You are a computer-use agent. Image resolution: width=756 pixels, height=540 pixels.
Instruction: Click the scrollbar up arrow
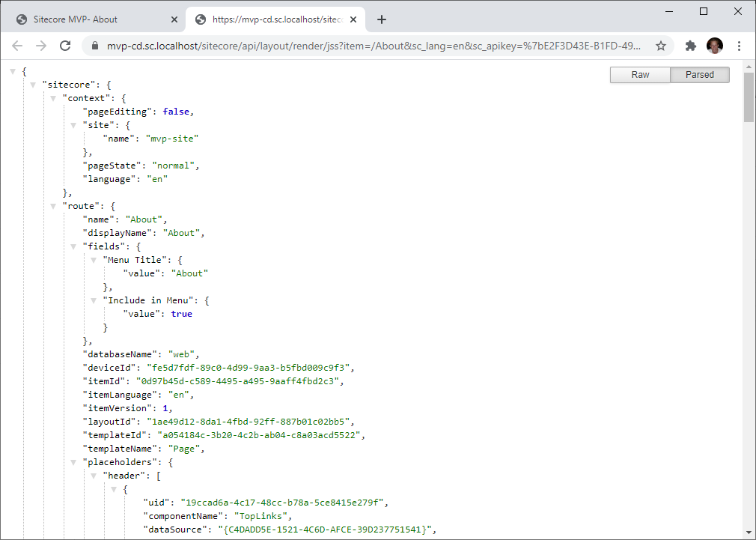pyautogui.click(x=749, y=67)
